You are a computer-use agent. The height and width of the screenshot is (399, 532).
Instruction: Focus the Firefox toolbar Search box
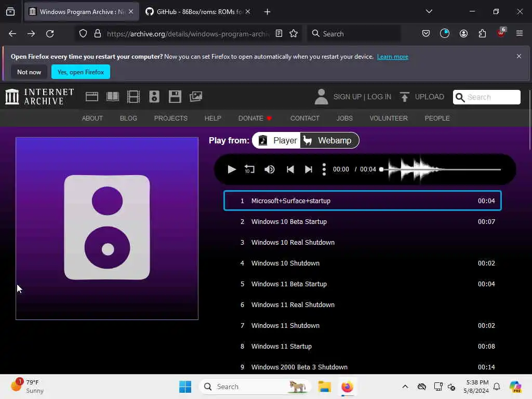click(x=354, y=34)
